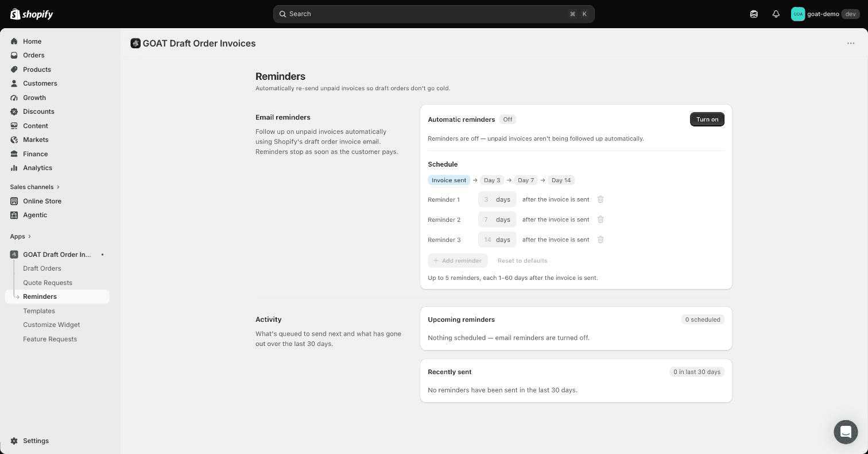Open Feature Requests sub-item
Viewport: 868px width, 454px height.
point(50,339)
